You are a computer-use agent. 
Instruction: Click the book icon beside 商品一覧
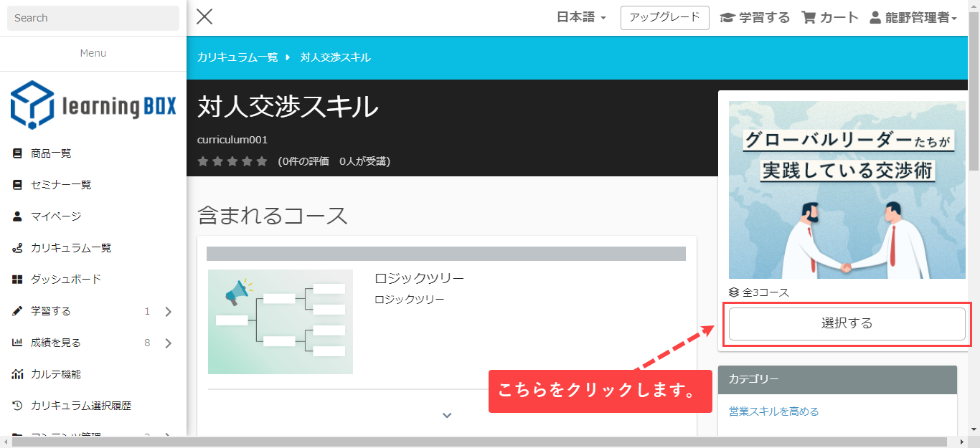(18, 153)
